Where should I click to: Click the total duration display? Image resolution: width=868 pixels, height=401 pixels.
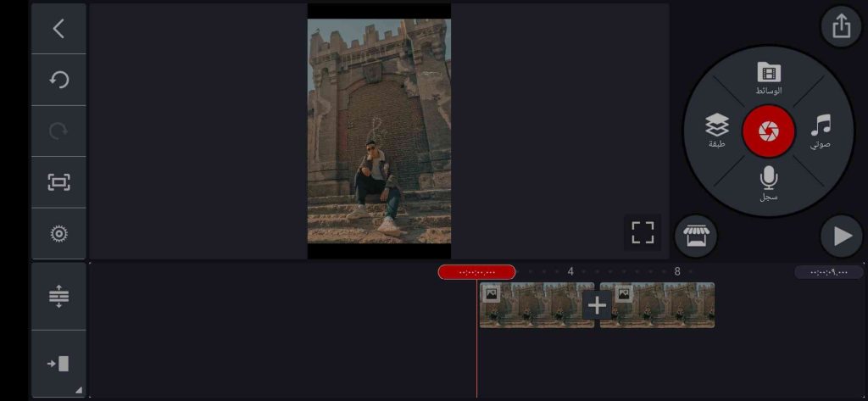829,272
